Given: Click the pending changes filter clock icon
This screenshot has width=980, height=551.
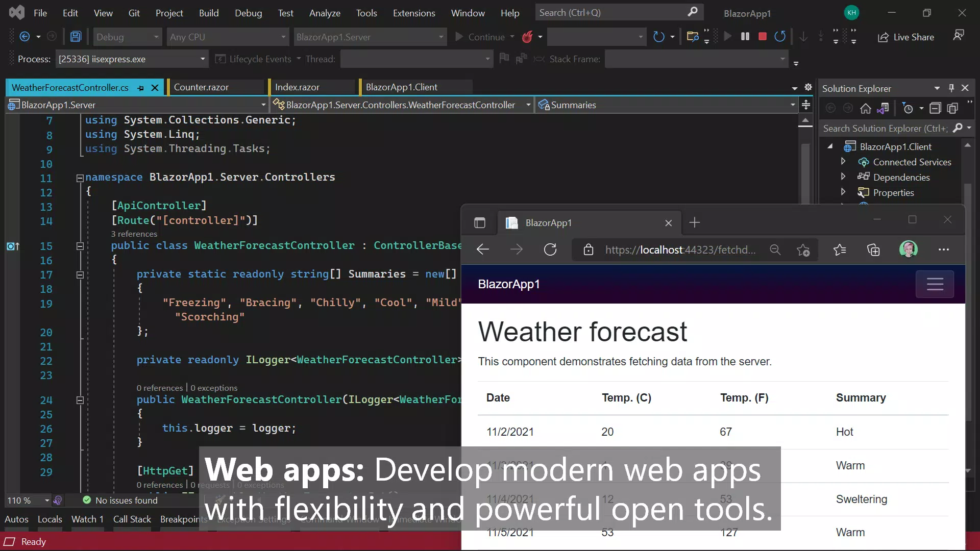Looking at the screenshot, I should pyautogui.click(x=908, y=108).
